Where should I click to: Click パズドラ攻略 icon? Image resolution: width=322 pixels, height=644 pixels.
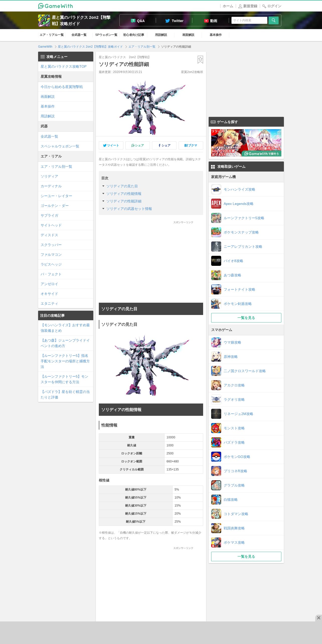pos(216,442)
